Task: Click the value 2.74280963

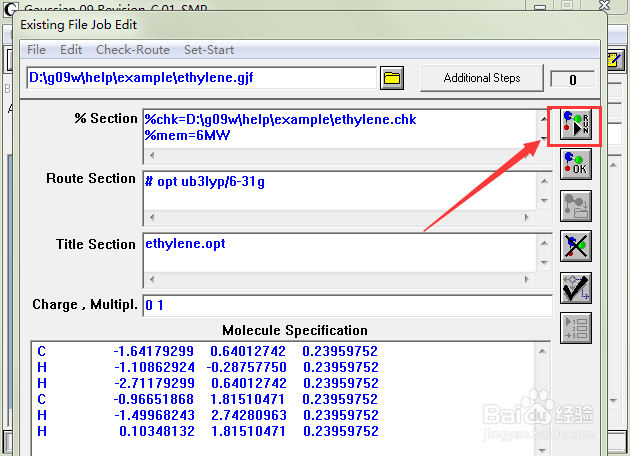Action: [249, 415]
